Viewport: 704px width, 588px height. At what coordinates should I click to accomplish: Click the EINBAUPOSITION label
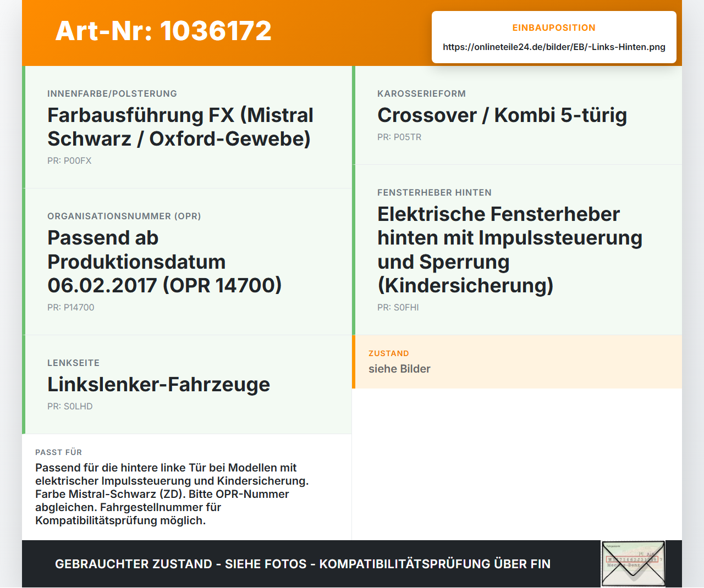(x=554, y=27)
